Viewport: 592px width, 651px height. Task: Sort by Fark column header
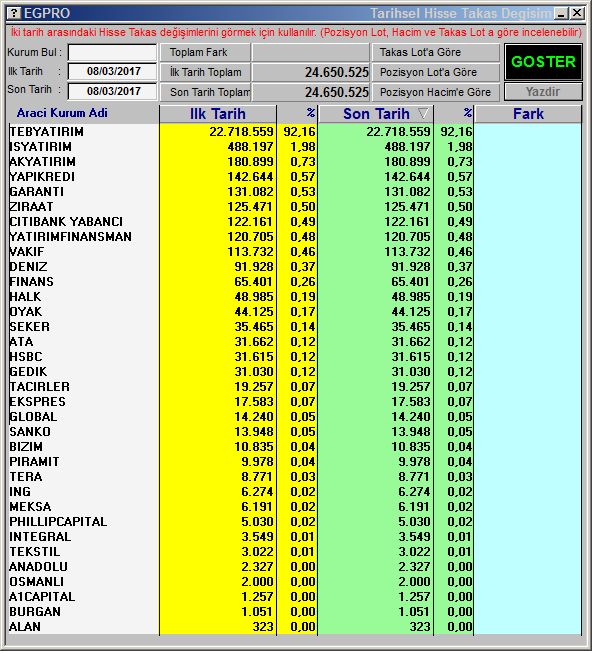click(x=528, y=114)
